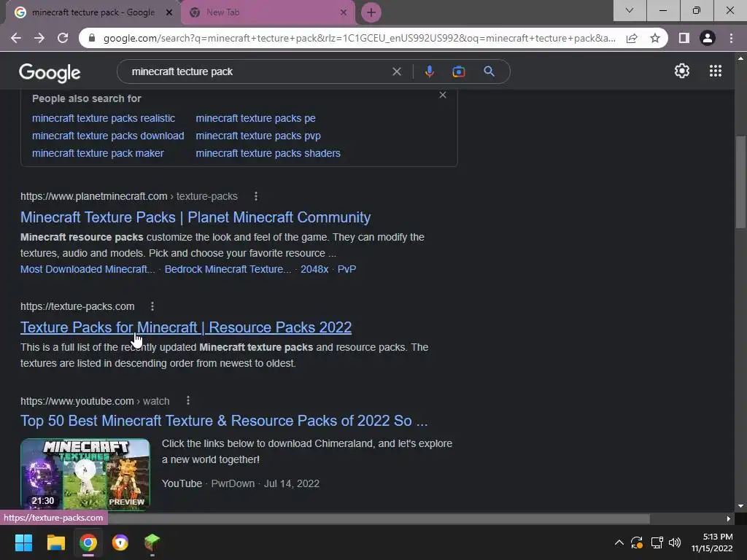Open Chrome's three-dot menu
This screenshot has height=560, width=747.
731,38
